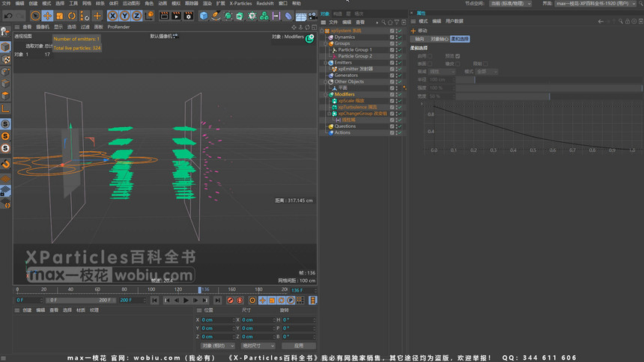The height and width of the screenshot is (362, 644).
Task: Toggle the layer checkbox for the Dynamics row
Action: tap(392, 37)
